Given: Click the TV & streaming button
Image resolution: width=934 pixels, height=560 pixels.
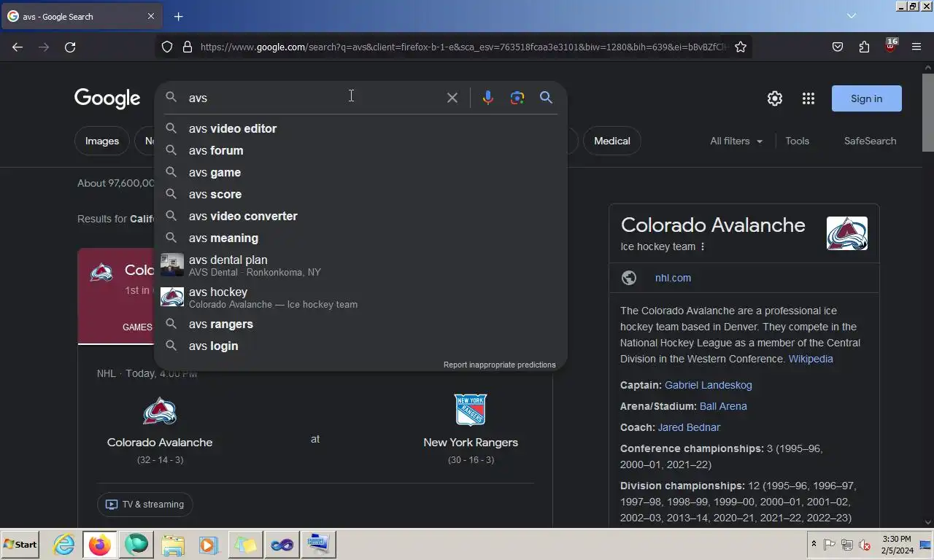Looking at the screenshot, I should [145, 504].
